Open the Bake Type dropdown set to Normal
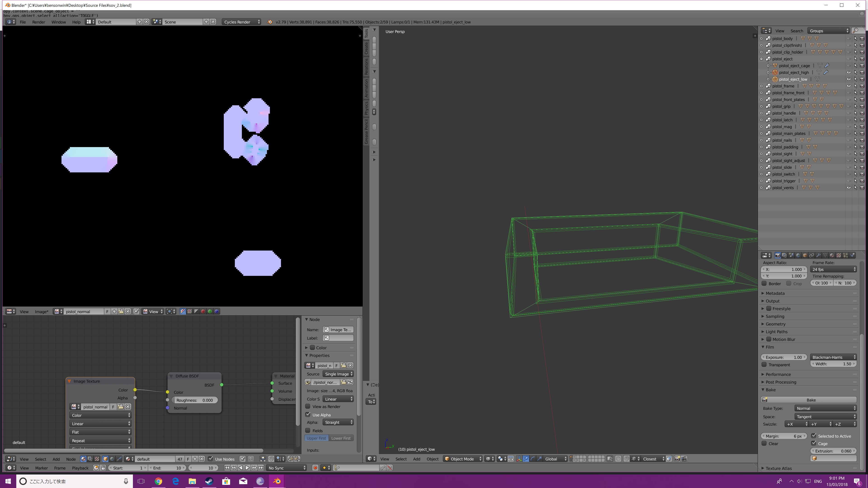The height and width of the screenshot is (488, 868). coord(825,408)
